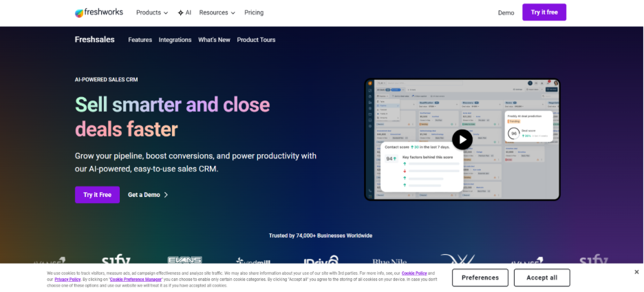Open the Privacy Policy link
The image size is (644, 292).
tap(67, 279)
